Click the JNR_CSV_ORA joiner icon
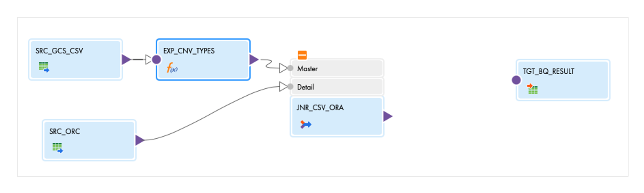Image resolution: width=644 pixels, height=193 pixels. point(306,124)
